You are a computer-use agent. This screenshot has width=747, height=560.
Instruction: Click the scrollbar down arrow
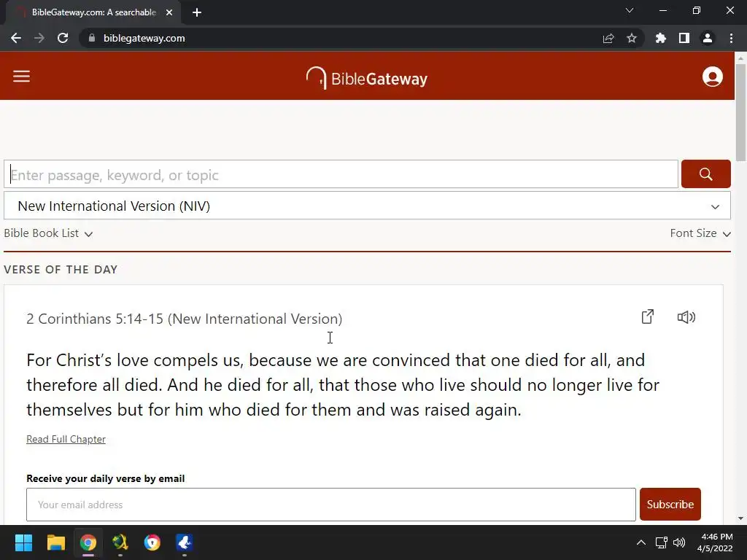740,518
